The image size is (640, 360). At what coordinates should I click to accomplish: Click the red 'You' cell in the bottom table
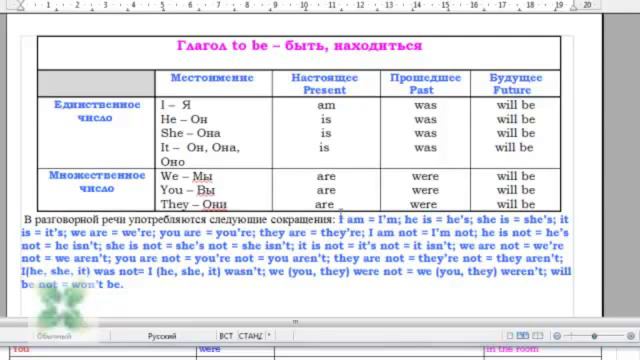coord(21,349)
